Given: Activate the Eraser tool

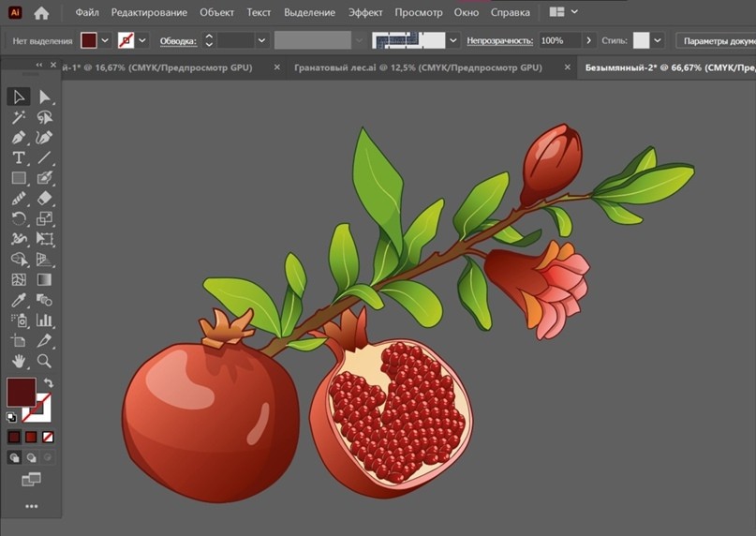Looking at the screenshot, I should 44,199.
